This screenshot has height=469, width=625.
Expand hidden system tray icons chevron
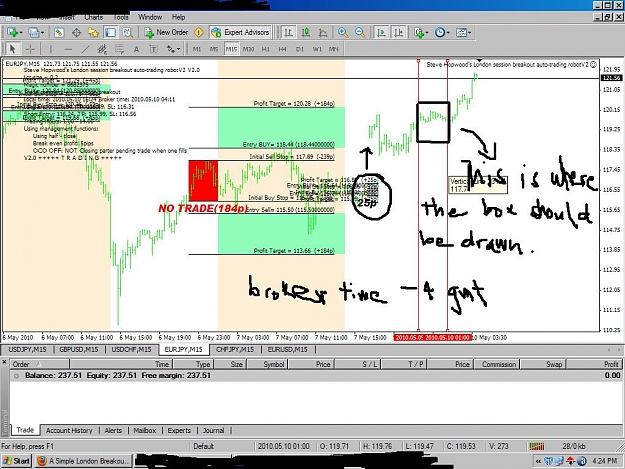click(x=538, y=461)
